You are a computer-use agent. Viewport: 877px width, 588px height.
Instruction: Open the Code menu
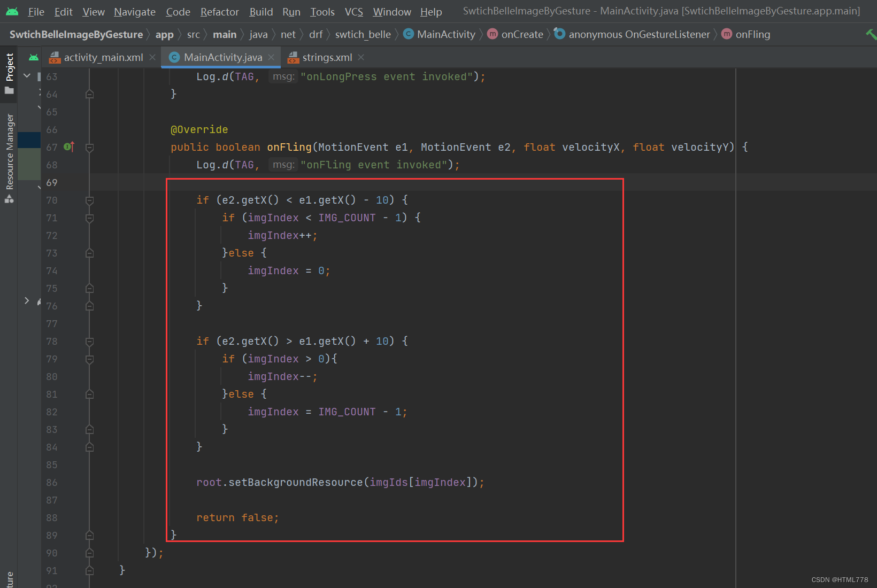point(178,12)
